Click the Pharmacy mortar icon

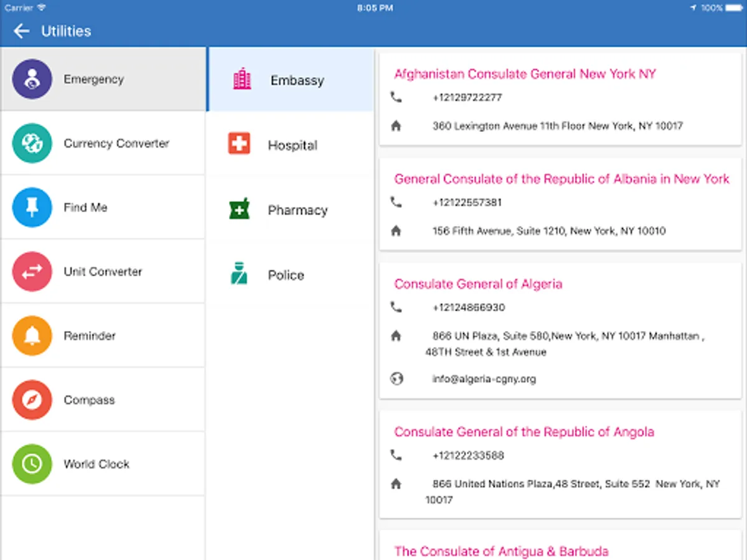point(242,210)
